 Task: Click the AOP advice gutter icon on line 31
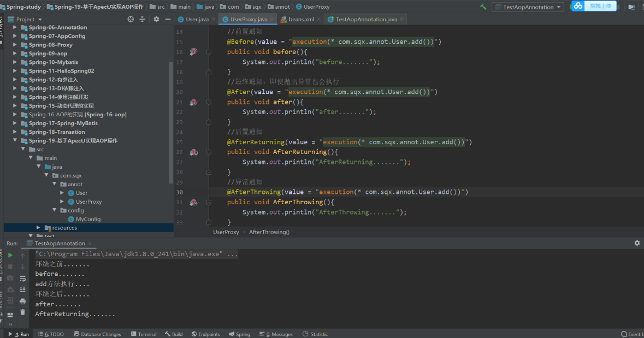click(193, 203)
